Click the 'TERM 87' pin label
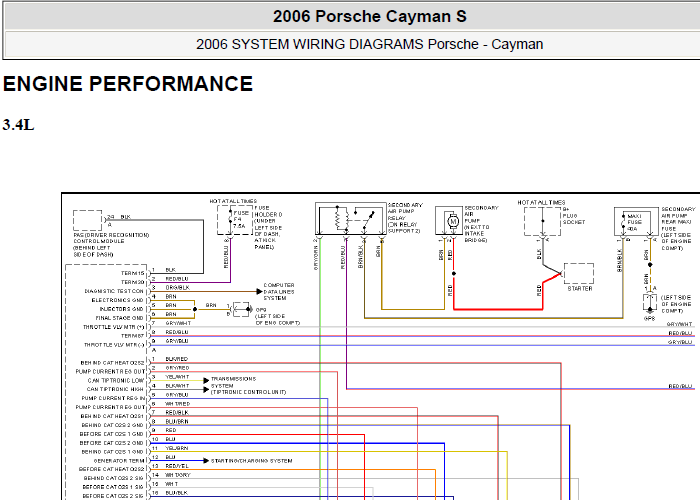The image size is (700, 500). 133,336
